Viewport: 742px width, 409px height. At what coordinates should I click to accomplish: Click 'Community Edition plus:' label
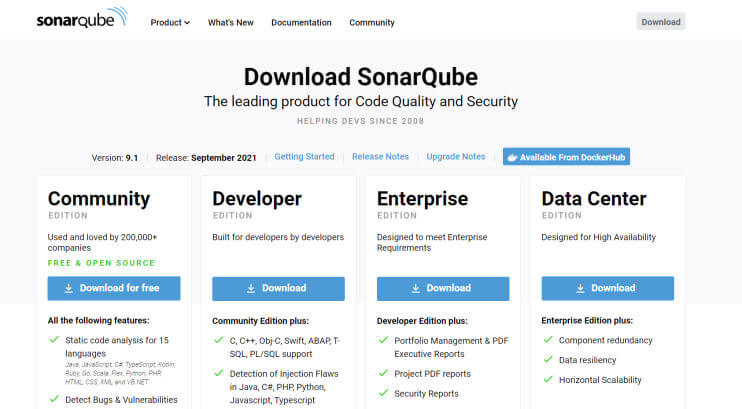pyautogui.click(x=260, y=321)
